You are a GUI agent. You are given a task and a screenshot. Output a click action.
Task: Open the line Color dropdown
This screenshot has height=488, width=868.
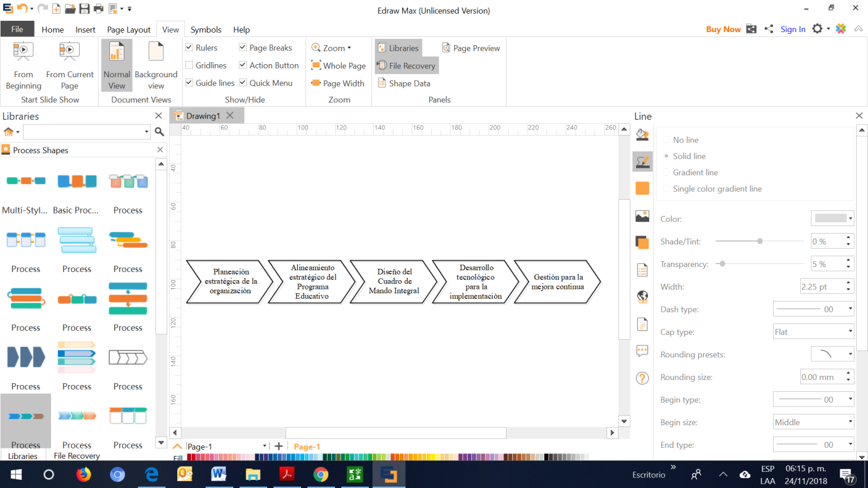[833, 219]
